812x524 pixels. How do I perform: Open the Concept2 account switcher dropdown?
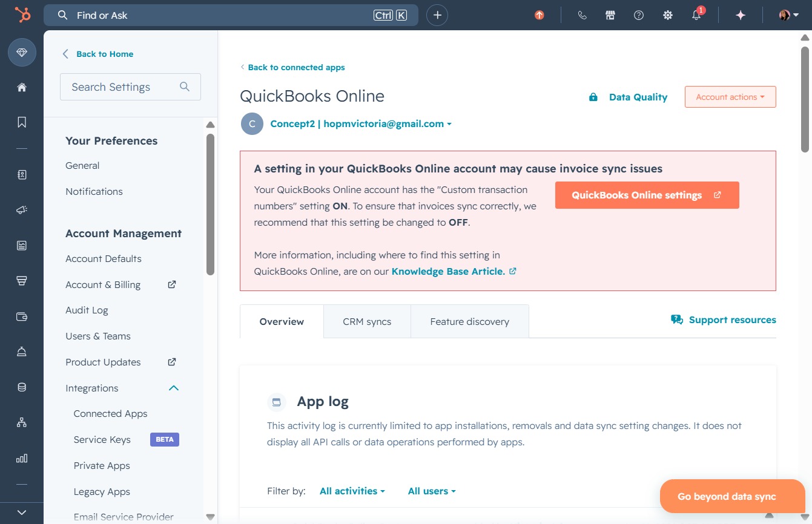tap(361, 124)
